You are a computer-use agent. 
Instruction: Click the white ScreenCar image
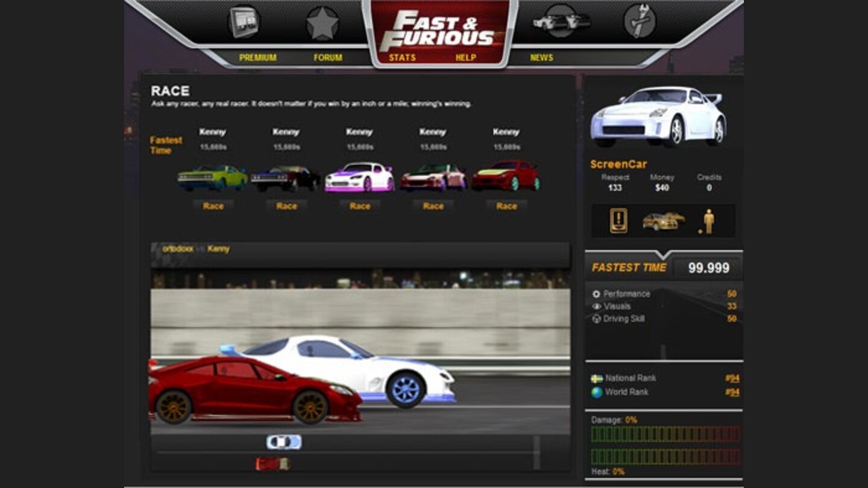pos(658,116)
